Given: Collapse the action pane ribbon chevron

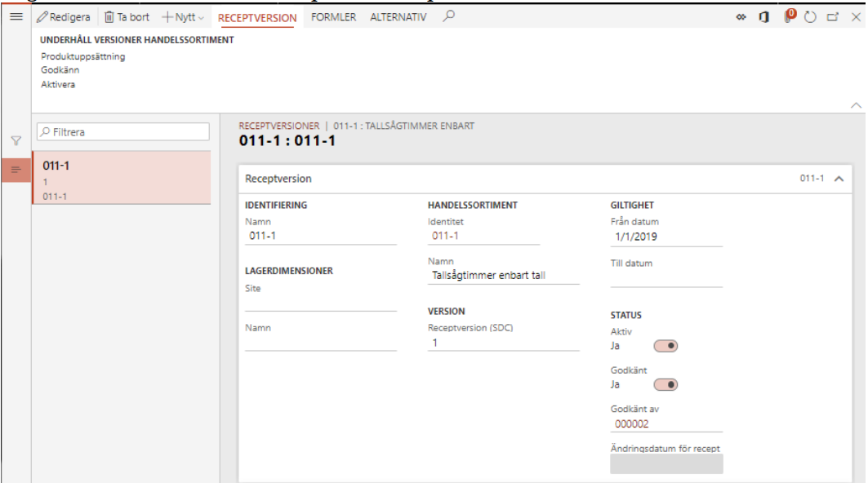Looking at the screenshot, I should point(856,105).
